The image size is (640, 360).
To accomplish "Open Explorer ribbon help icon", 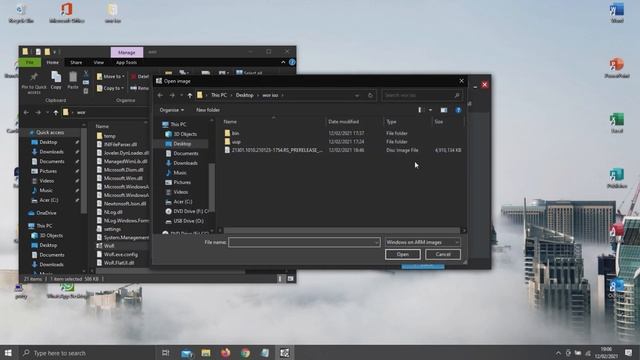I will click(292, 62).
